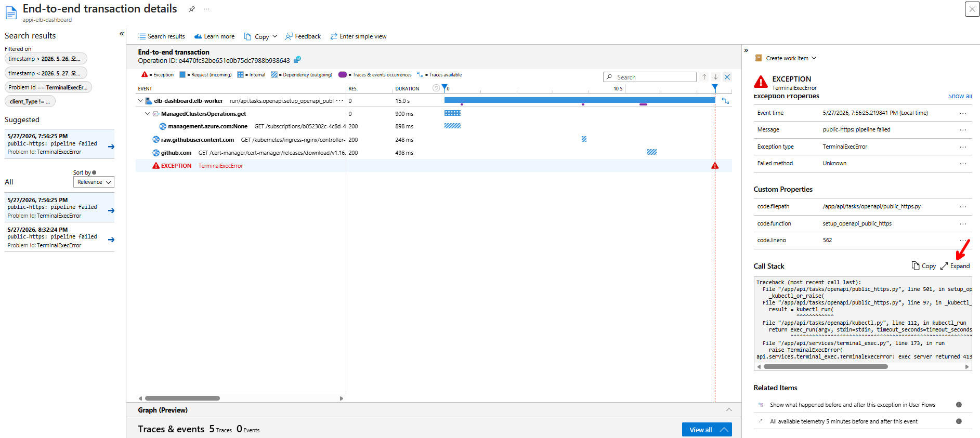
Task: Open ellipsis for Message property
Action: [963, 129]
